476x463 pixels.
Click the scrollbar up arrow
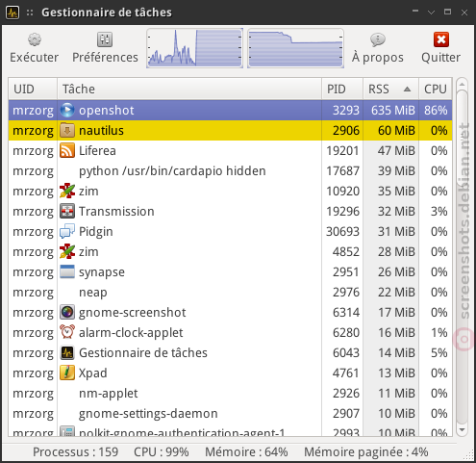462,85
